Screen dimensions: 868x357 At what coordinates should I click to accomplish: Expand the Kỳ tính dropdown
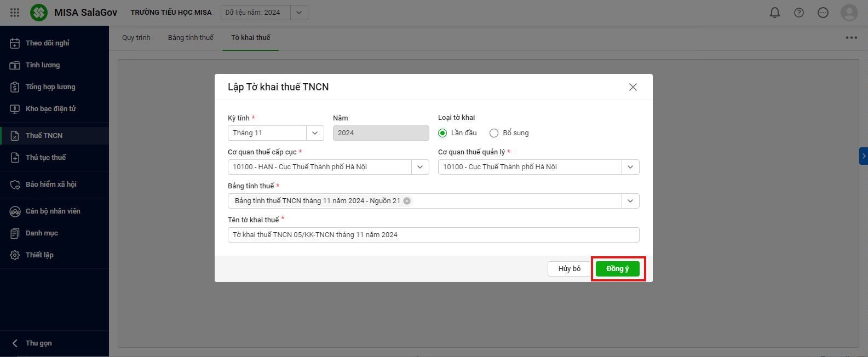point(315,133)
